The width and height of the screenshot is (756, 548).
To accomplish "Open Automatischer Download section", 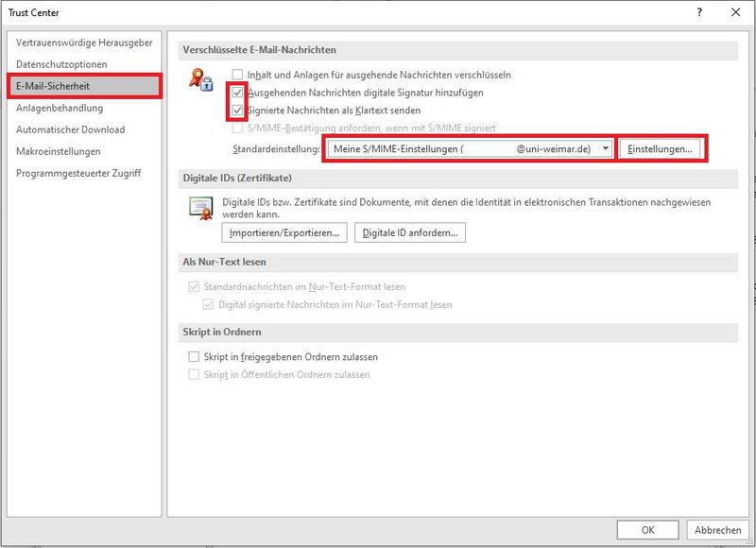I will (x=84, y=129).
